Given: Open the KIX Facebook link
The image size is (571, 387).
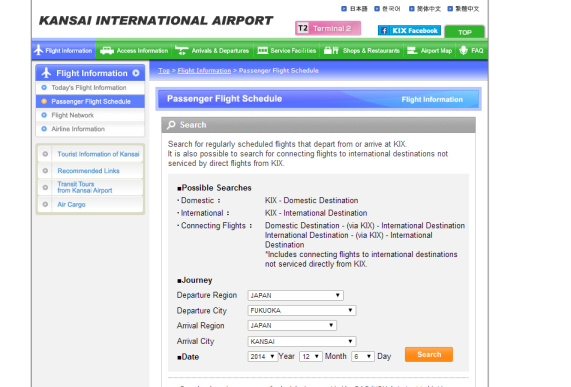Looking at the screenshot, I should coord(409,31).
